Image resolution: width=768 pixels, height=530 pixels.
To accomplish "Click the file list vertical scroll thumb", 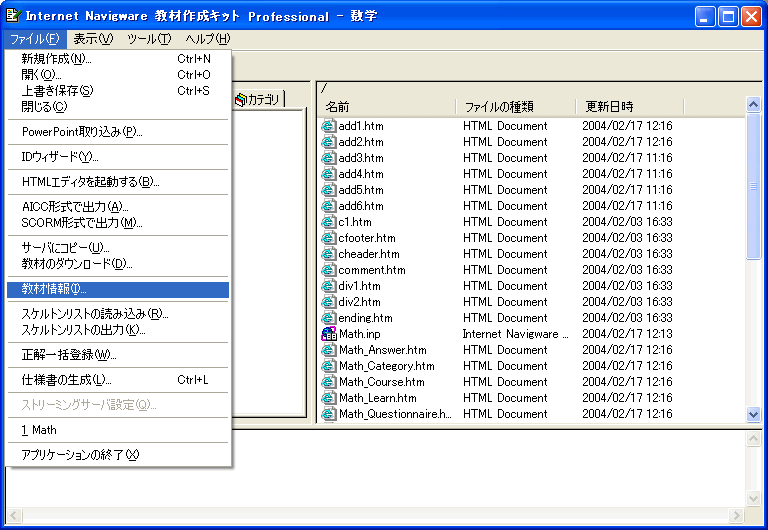I will [x=753, y=186].
